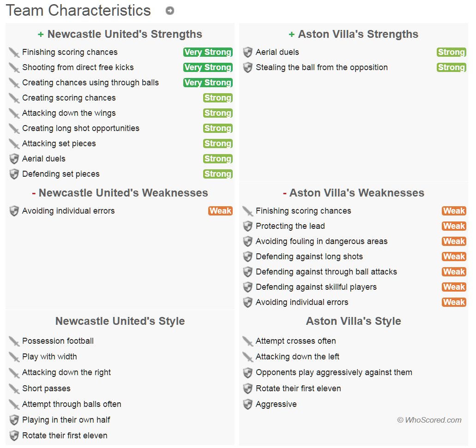476x448 pixels.
Task: Click the WhoScored.com copyright watermark
Action: click(429, 420)
